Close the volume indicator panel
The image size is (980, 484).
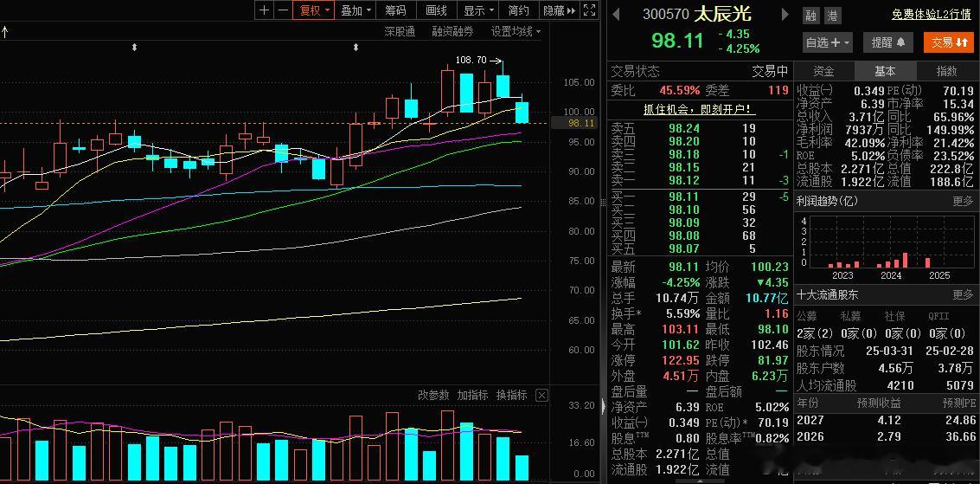pos(541,395)
